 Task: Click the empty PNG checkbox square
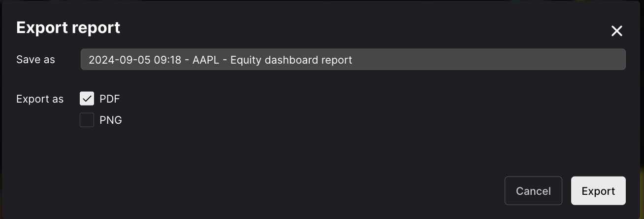(87, 120)
